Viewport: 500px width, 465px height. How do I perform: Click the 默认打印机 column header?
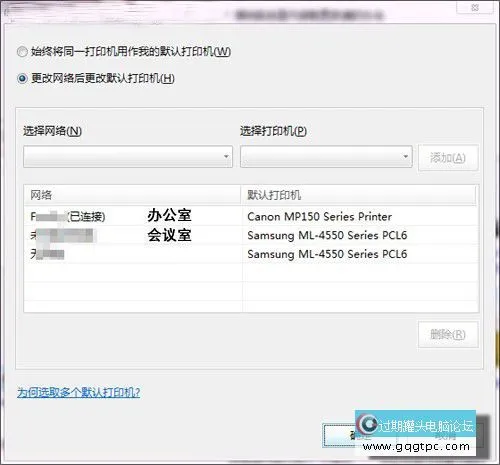(358, 195)
